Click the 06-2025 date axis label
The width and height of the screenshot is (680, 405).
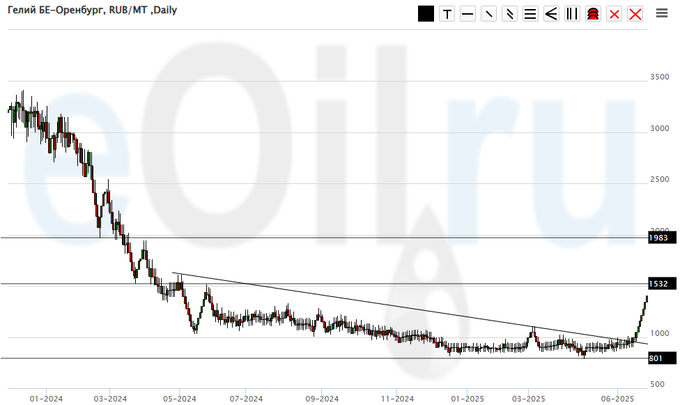click(617, 396)
